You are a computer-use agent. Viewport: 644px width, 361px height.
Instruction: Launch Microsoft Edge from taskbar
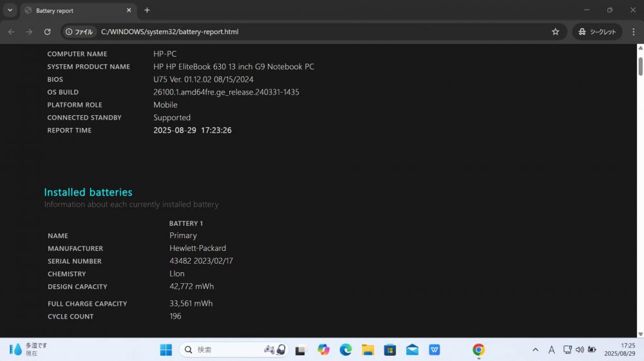[345, 349]
